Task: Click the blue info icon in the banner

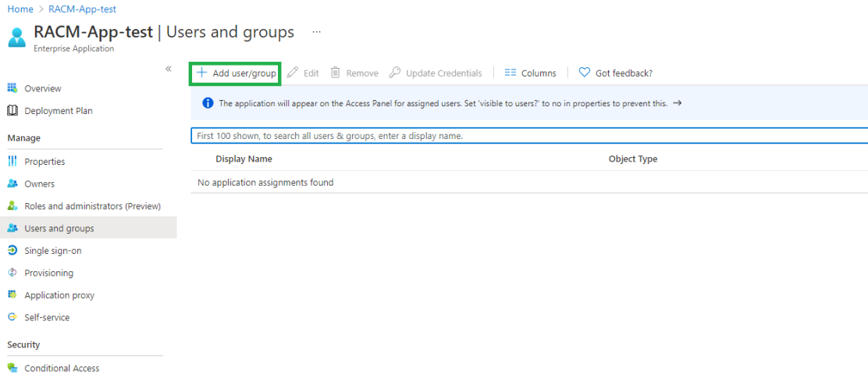Action: [x=208, y=103]
